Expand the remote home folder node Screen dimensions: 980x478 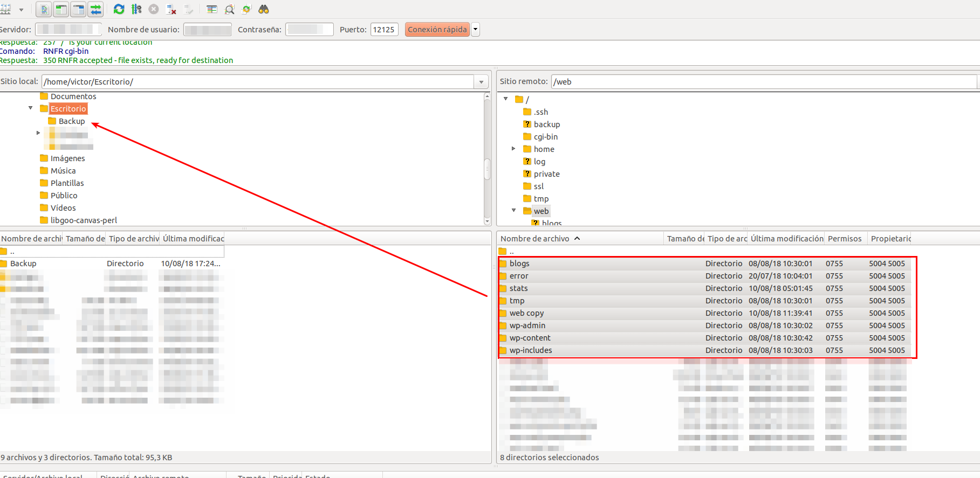513,148
